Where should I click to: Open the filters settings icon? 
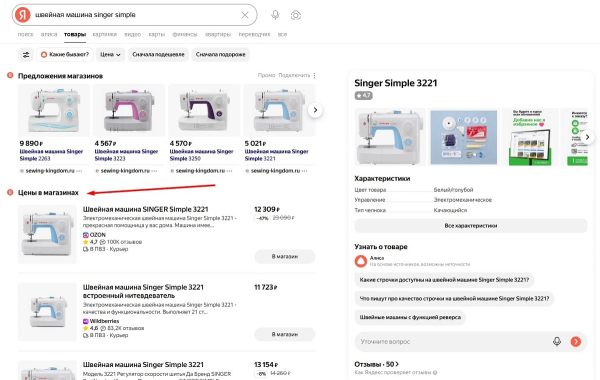point(26,55)
